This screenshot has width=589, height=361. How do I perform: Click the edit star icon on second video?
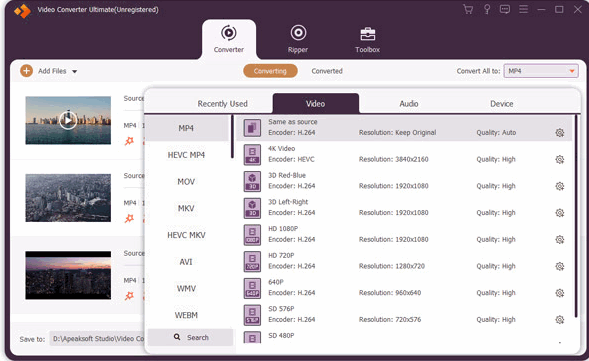click(x=129, y=218)
